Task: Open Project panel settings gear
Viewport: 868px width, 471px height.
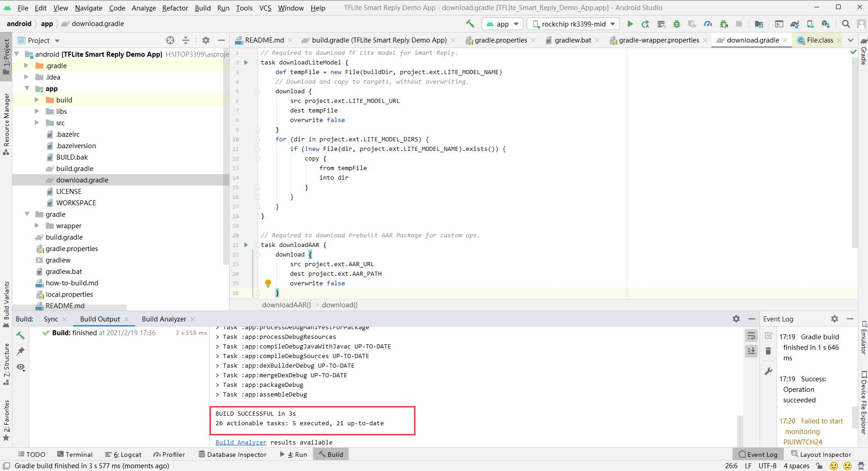Action: (206, 40)
